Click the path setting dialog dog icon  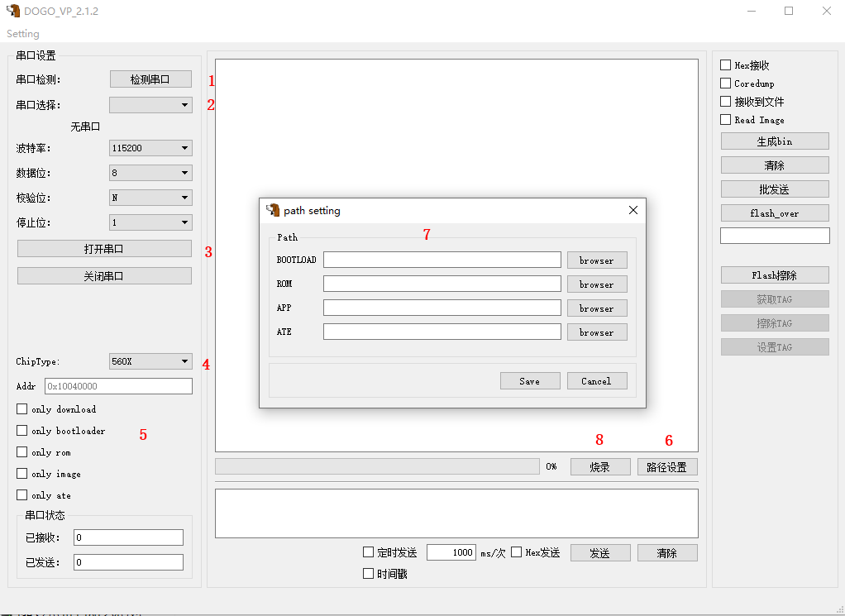[x=273, y=210]
